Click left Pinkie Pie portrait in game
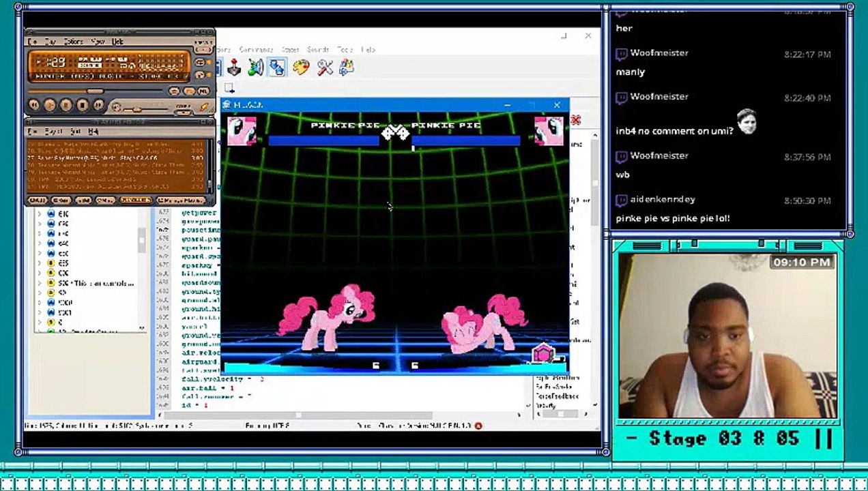The height and width of the screenshot is (491, 868). click(x=242, y=131)
